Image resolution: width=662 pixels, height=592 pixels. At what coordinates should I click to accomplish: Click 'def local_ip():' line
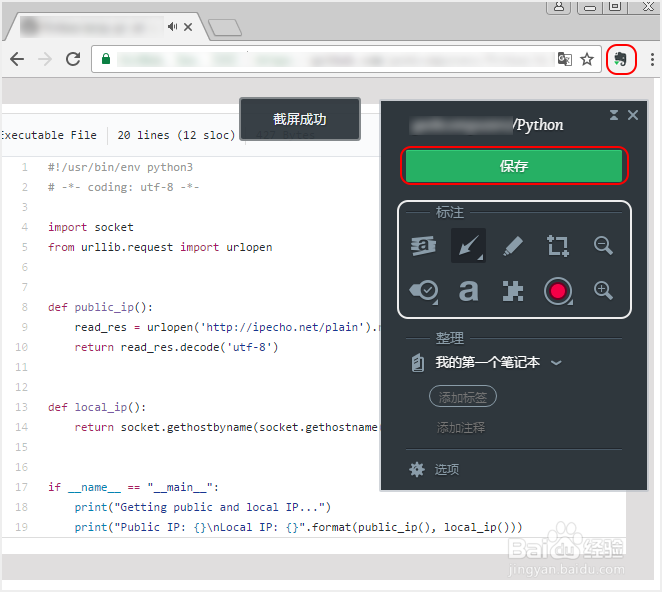[x=97, y=407]
